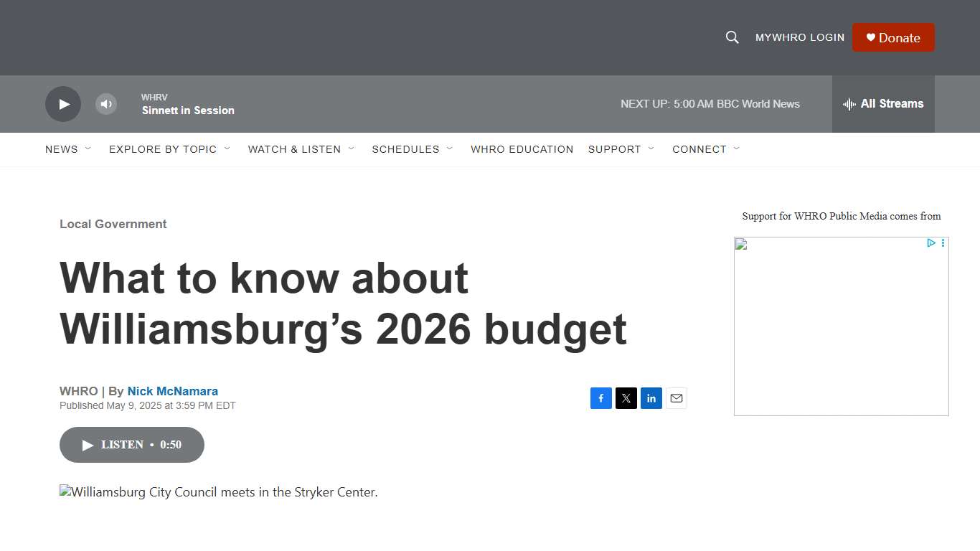This screenshot has width=980, height=551.
Task: Open the All Streams panel
Action: [883, 104]
